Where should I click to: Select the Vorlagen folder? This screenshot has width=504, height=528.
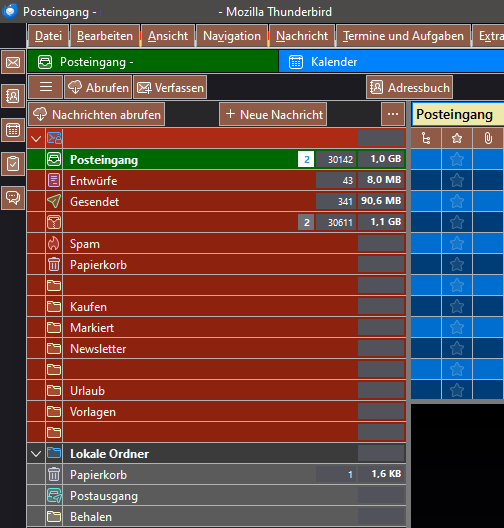pyautogui.click(x=216, y=411)
